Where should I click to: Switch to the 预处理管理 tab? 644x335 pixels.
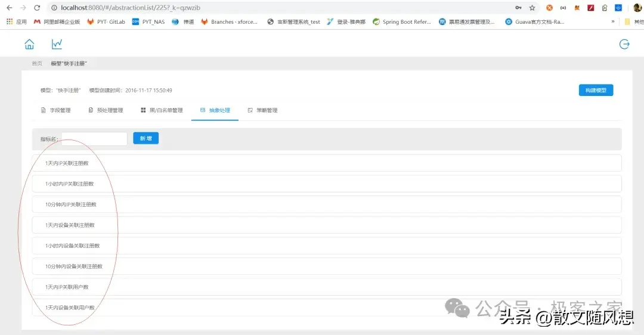[106, 110]
